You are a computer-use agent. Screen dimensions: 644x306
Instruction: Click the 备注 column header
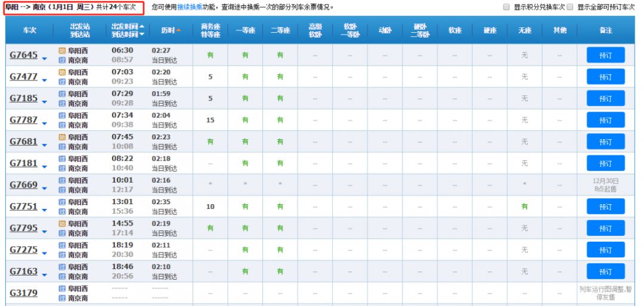pos(606,30)
